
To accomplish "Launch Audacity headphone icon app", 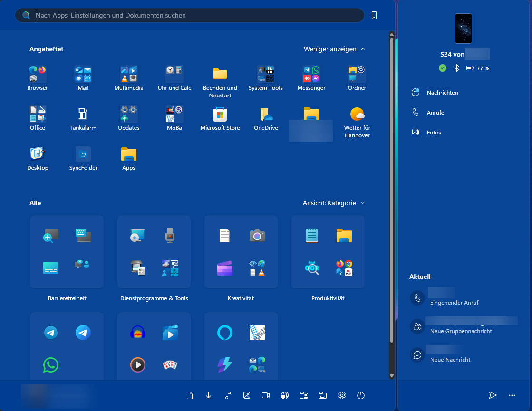I will (x=138, y=333).
